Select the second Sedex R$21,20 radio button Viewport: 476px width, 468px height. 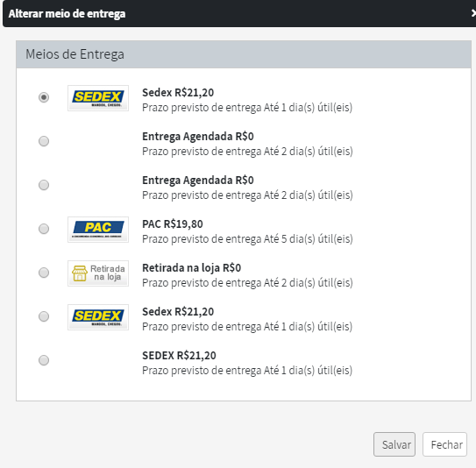pos(44,316)
